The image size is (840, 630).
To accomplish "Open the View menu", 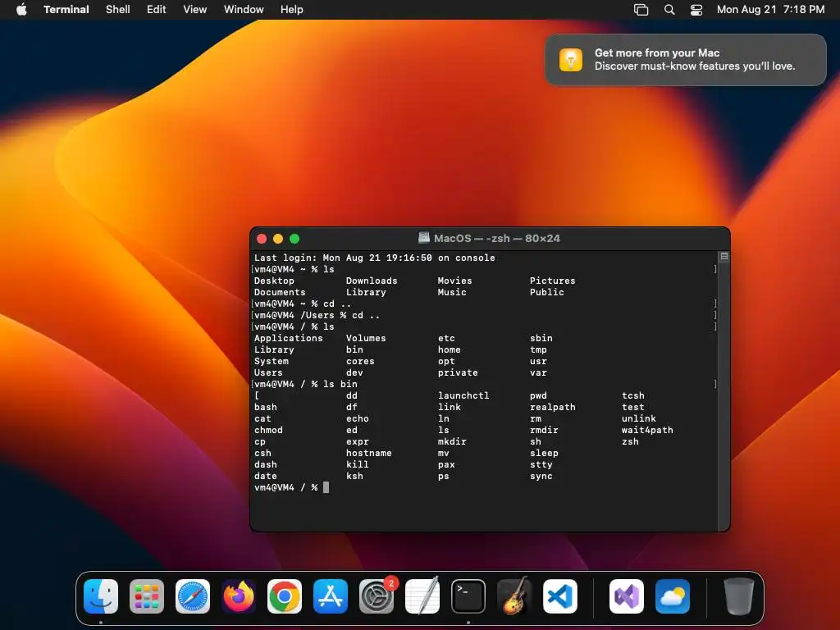I will (195, 10).
